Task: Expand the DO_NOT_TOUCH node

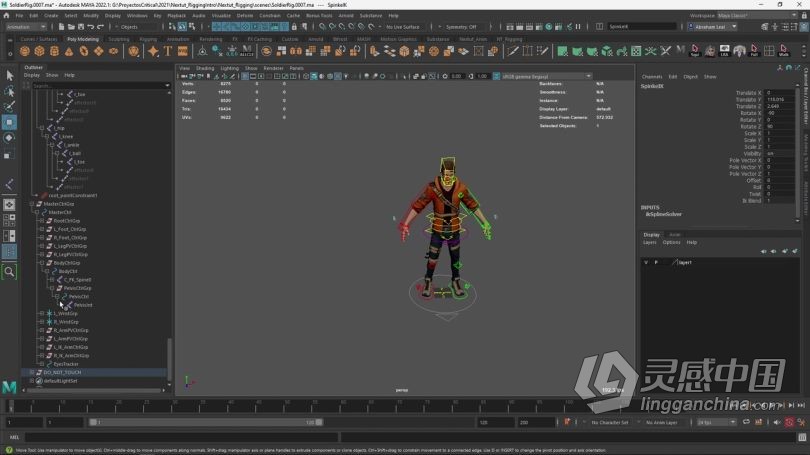Action: click(32, 372)
